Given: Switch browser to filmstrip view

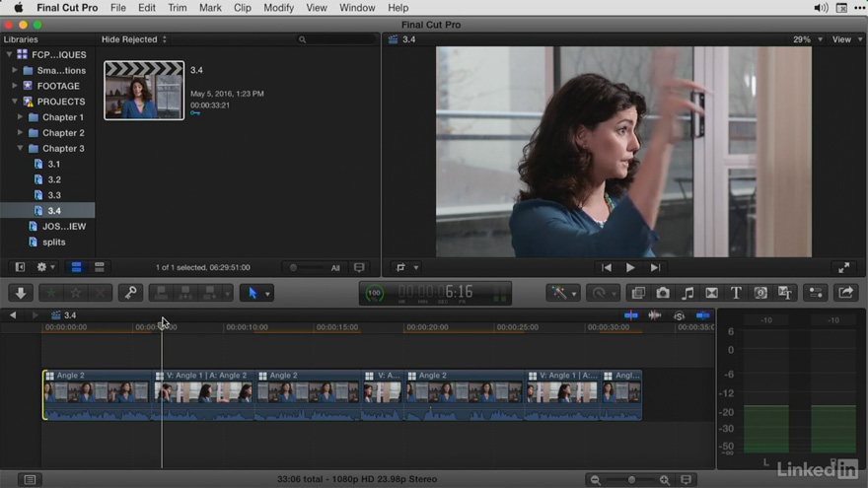Looking at the screenshot, I should (76, 267).
